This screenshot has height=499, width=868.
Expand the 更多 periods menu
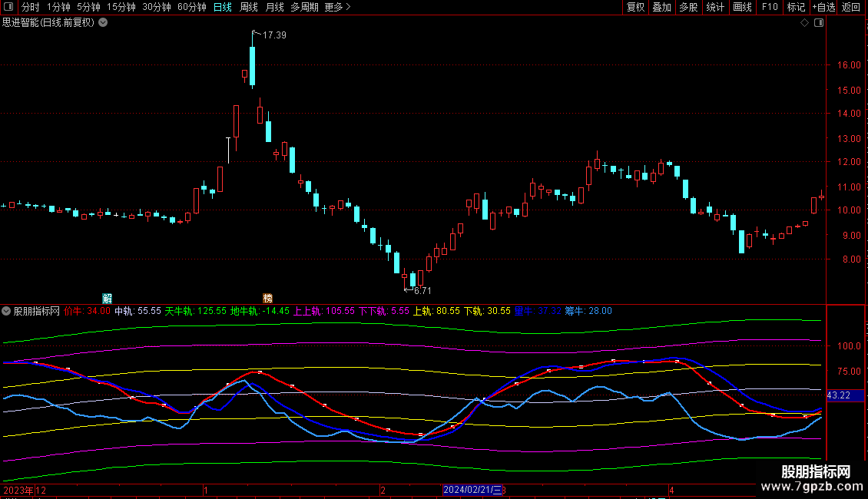(x=337, y=8)
